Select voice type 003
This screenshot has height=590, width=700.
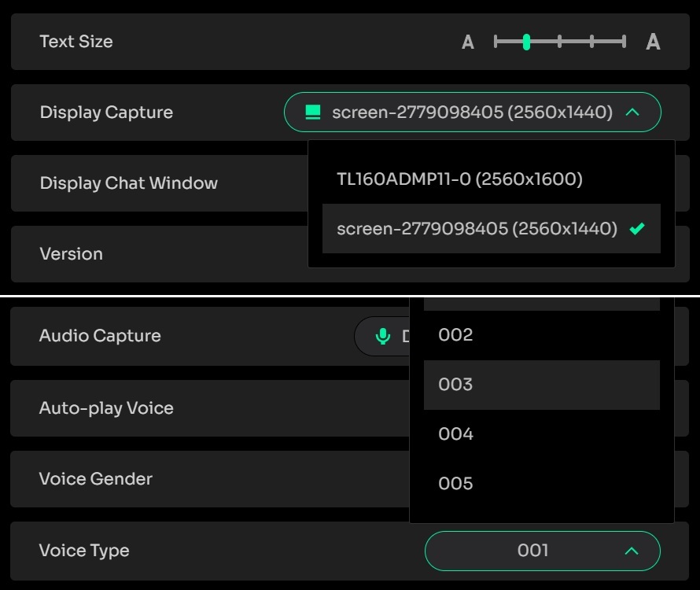542,385
